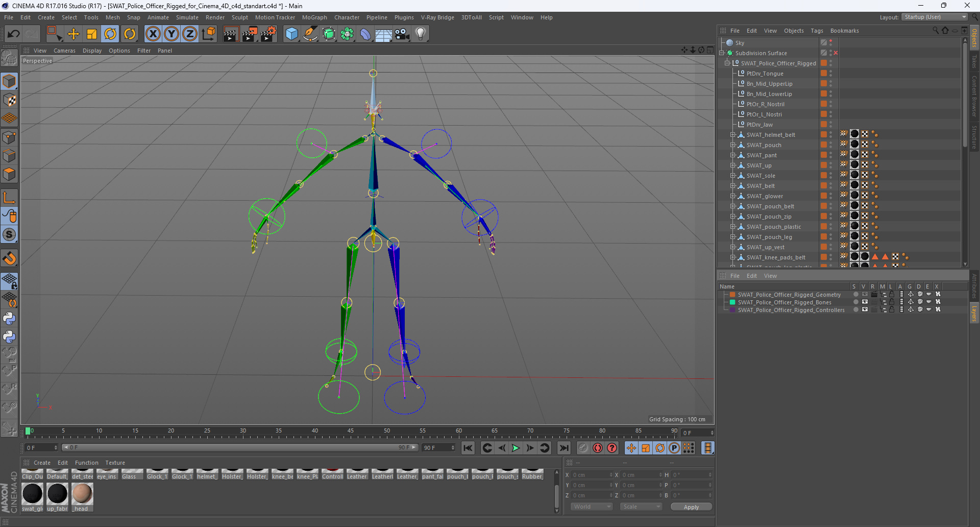Expand the SWAT_glower object
The image size is (980, 527).
(x=733, y=196)
